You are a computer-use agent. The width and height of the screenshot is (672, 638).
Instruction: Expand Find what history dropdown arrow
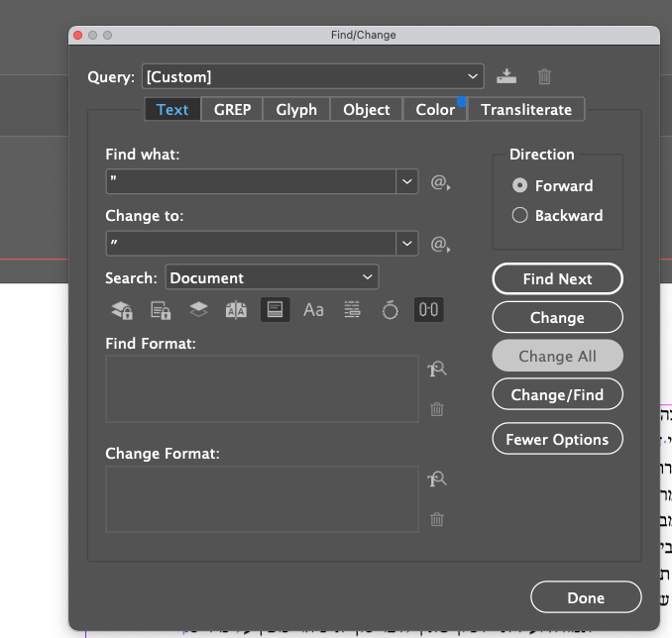pyautogui.click(x=406, y=181)
